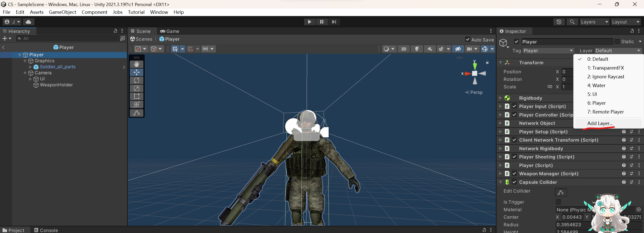Toggle the Player active checkbox
The image size is (644, 233).
pos(516,41)
